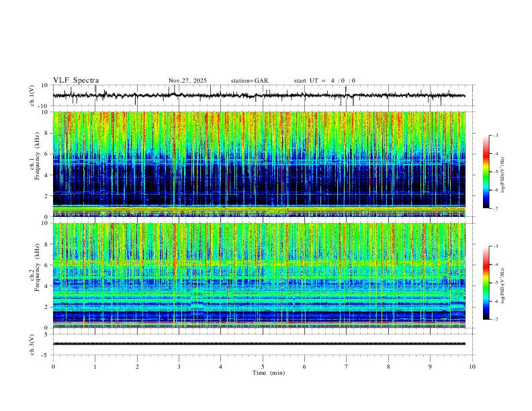
Task: Click the "station=GAK" header label
Action: pos(250,81)
